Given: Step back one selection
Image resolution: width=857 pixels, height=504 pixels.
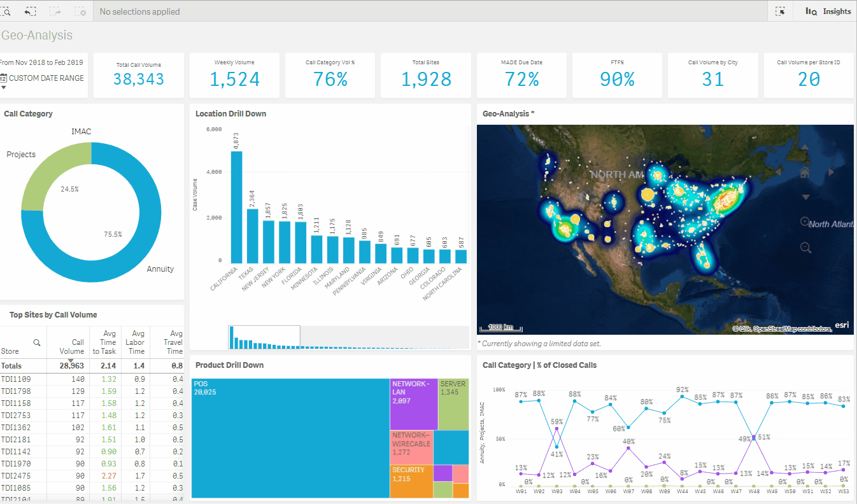Looking at the screenshot, I should pos(31,11).
